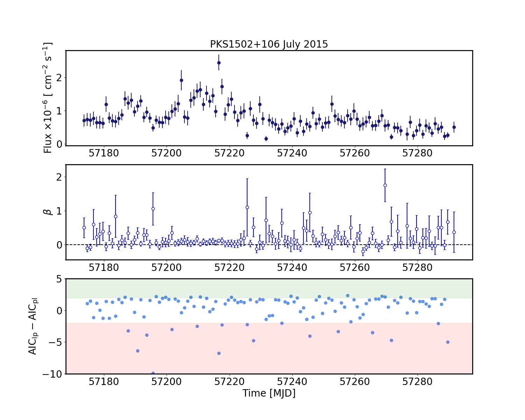Viewport: 525px width, 420px height.
Task: Click the highest β point near 57270
Action: click(x=385, y=185)
